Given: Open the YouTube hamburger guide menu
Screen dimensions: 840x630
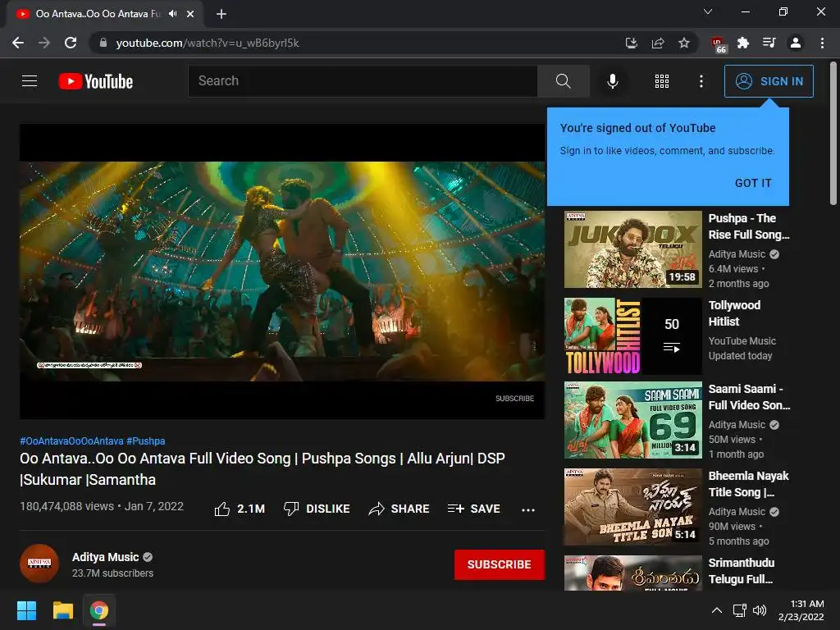Looking at the screenshot, I should [30, 81].
